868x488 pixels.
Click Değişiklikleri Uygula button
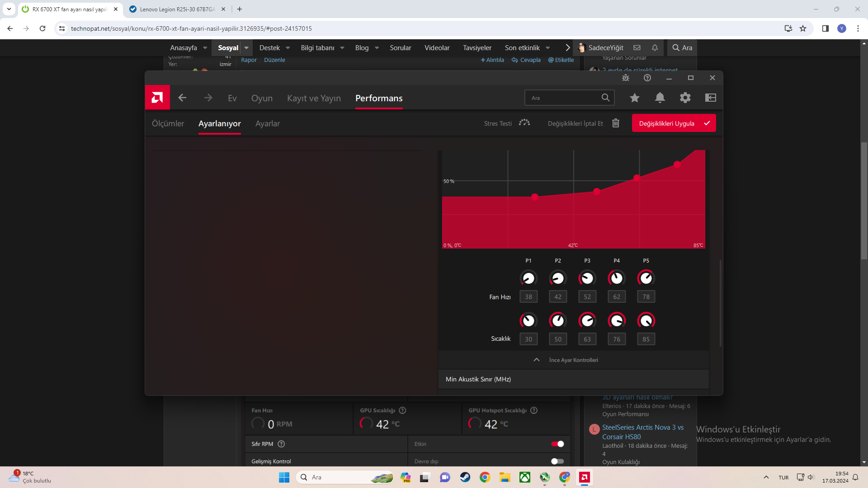674,123
